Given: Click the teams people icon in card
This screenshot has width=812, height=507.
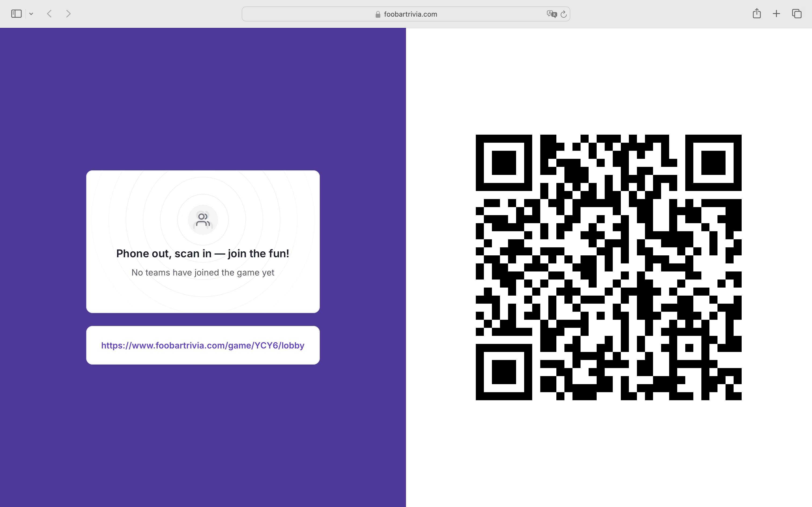Looking at the screenshot, I should (x=203, y=220).
